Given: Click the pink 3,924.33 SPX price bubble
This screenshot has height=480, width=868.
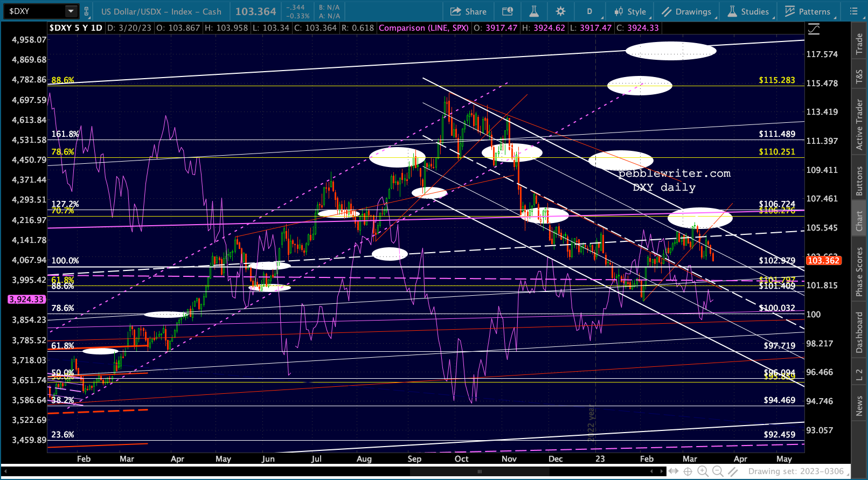Looking at the screenshot, I should pos(26,299).
